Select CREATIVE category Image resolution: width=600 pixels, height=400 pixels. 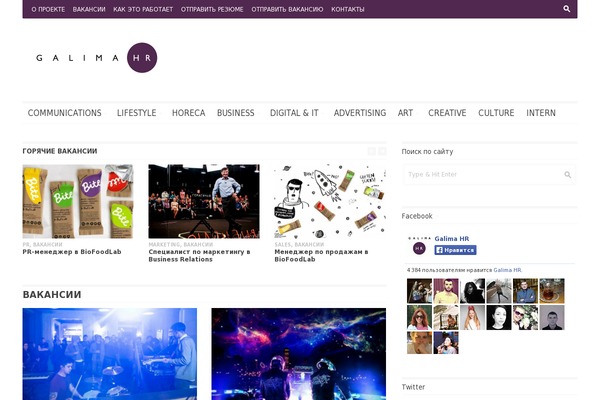click(x=447, y=113)
